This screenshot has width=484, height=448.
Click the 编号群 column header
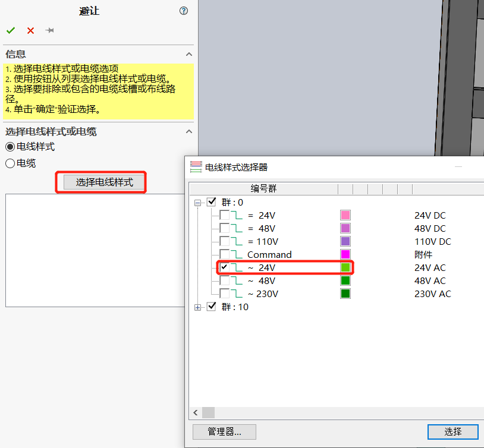263,188
